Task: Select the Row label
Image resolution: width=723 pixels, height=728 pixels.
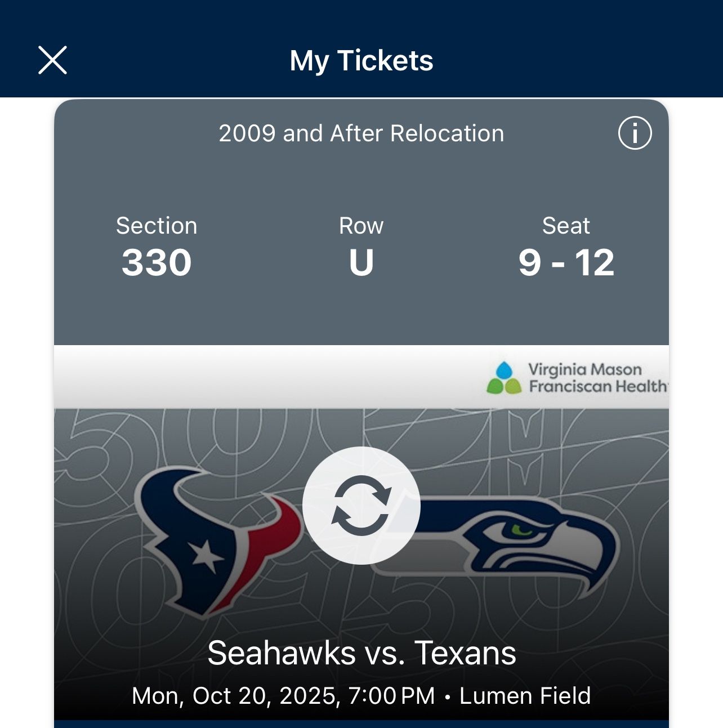Action: click(361, 226)
